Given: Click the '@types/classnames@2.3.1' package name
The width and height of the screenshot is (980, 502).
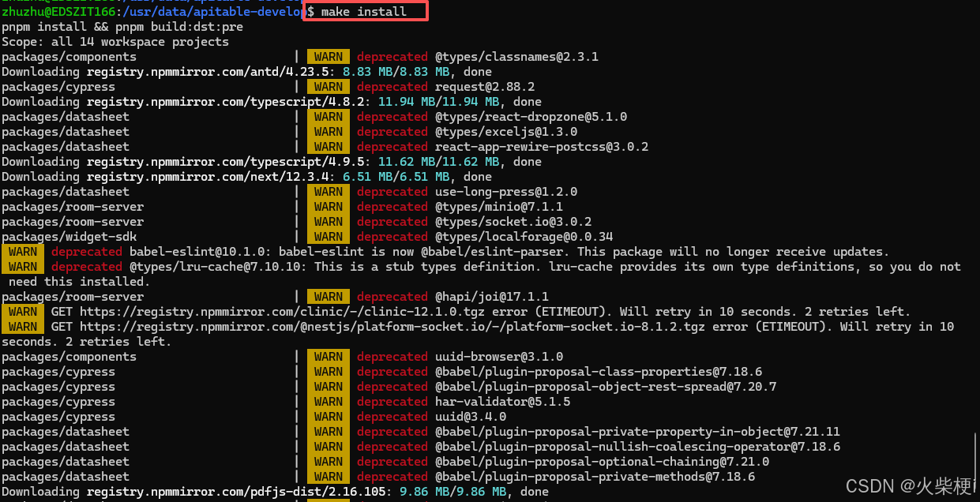Looking at the screenshot, I should (516, 57).
